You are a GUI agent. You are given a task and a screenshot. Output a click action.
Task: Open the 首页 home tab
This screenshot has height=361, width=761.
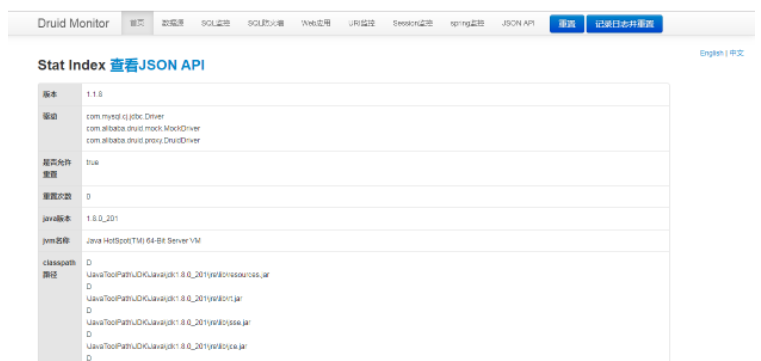tap(137, 23)
